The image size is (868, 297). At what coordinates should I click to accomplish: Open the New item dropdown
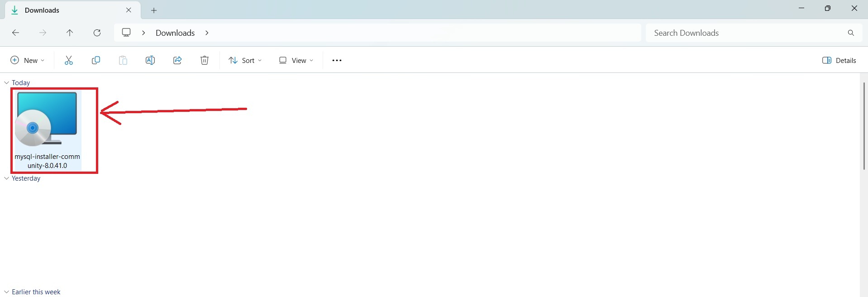27,60
